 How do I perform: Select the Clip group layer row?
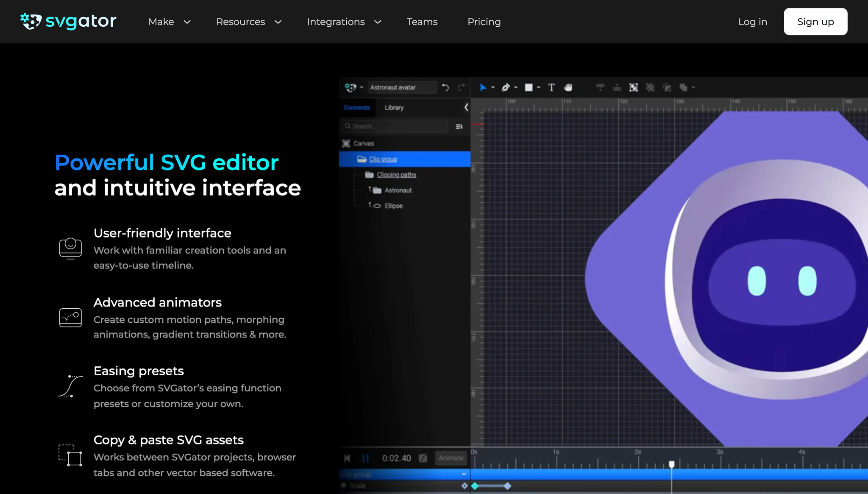[405, 159]
